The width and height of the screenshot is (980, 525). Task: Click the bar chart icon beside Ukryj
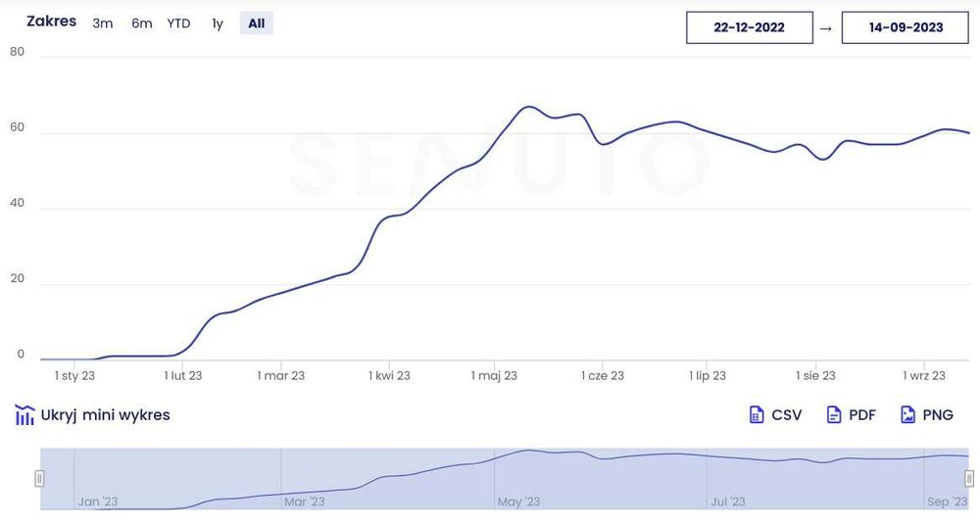[24, 415]
